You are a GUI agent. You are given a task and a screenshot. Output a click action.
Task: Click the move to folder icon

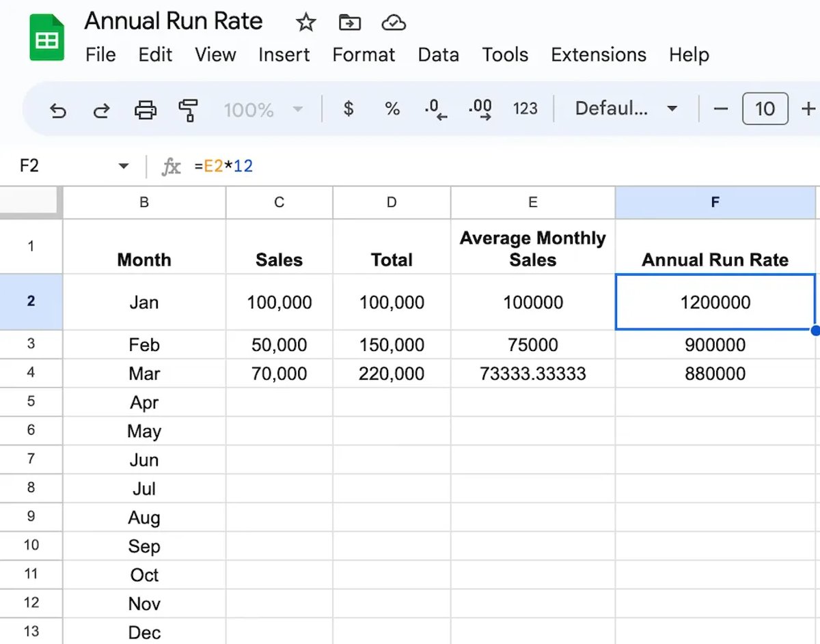350,23
